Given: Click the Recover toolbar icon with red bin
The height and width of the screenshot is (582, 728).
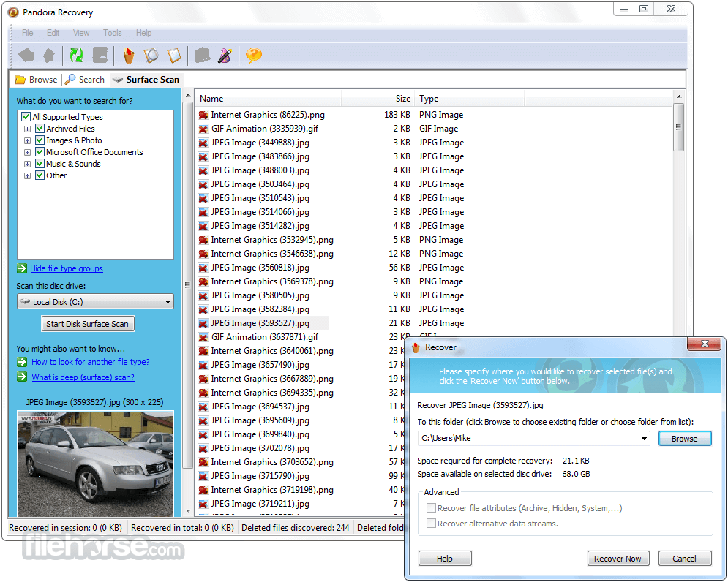Looking at the screenshot, I should coord(129,56).
